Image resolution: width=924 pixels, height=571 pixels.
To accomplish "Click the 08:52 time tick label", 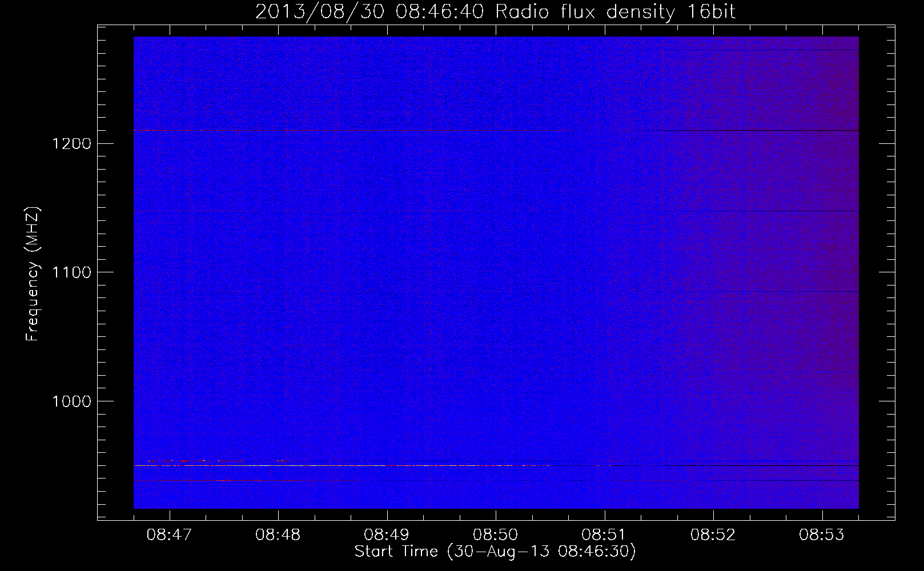I will 713,535.
